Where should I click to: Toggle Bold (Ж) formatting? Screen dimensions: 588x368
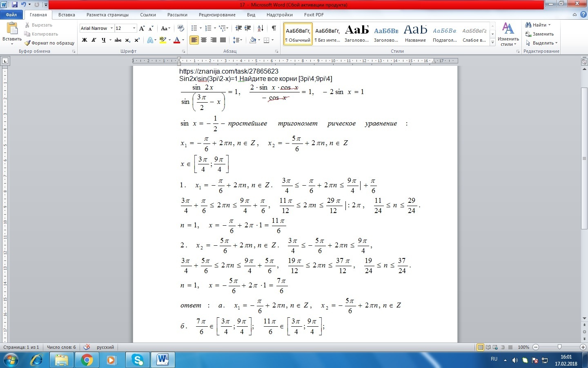[85, 40]
